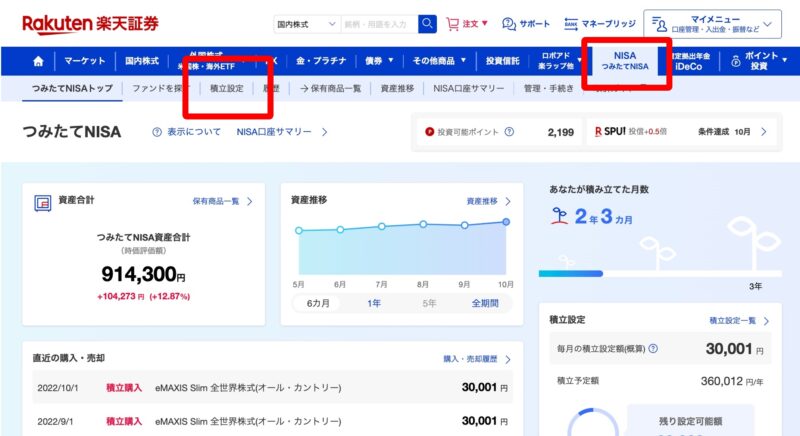Screen dimensions: 800x436
Task: Open the SPU 条件達成 10月 chevron
Action: pyautogui.click(x=764, y=132)
